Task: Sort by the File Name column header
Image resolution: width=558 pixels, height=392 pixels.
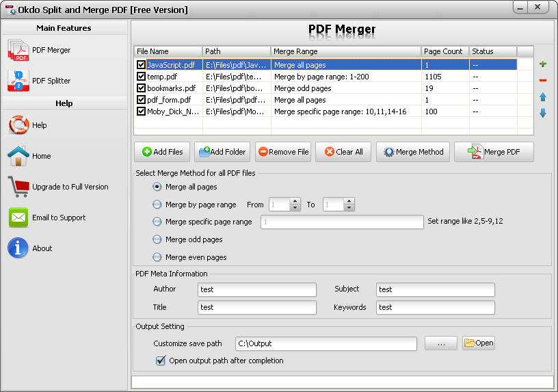Action: coord(168,51)
